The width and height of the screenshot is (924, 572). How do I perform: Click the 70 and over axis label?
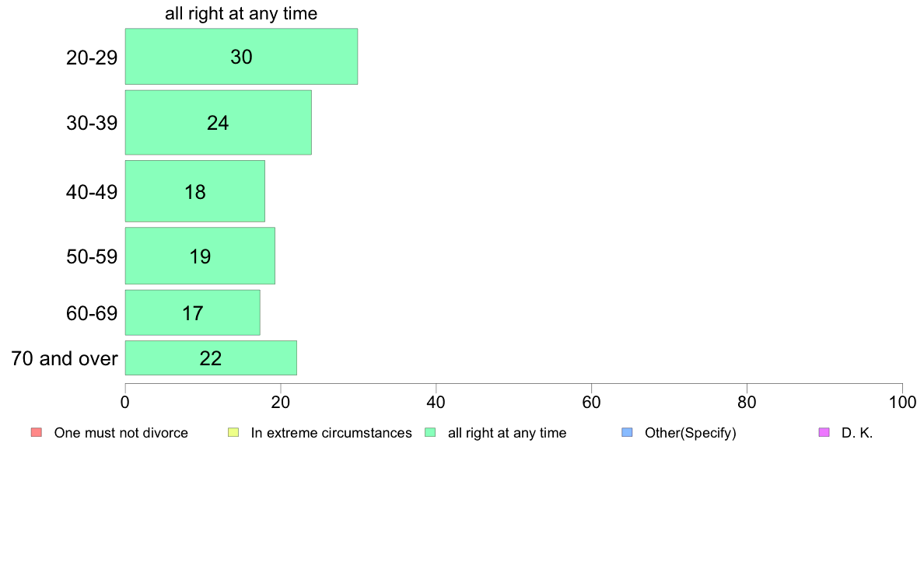65,358
